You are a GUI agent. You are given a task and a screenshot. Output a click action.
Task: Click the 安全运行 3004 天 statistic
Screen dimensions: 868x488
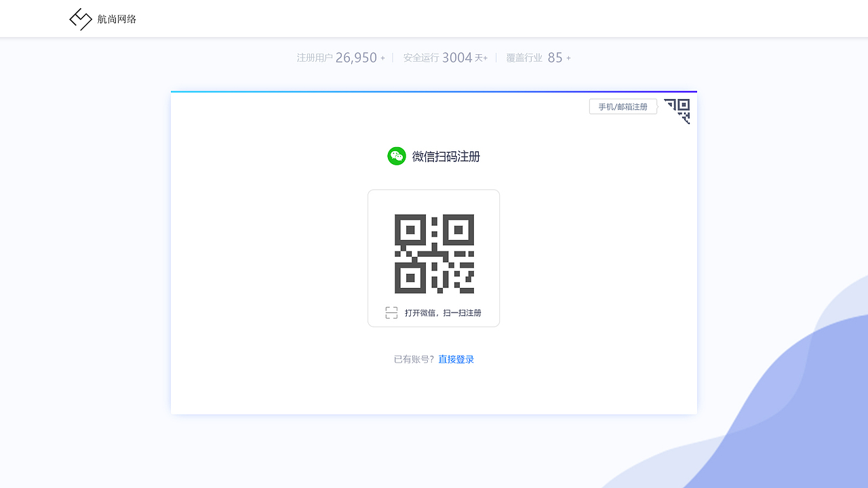click(446, 58)
